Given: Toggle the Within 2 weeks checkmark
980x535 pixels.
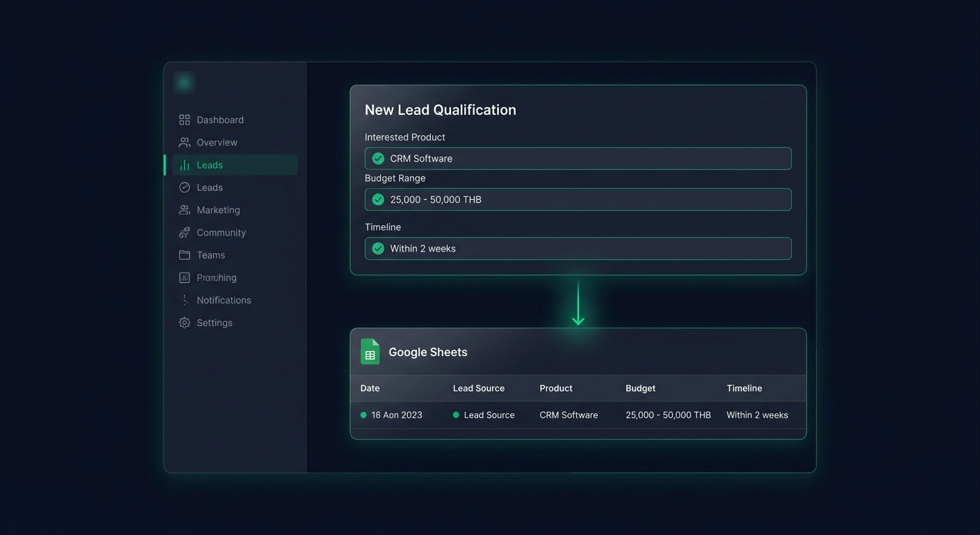Looking at the screenshot, I should tap(378, 248).
